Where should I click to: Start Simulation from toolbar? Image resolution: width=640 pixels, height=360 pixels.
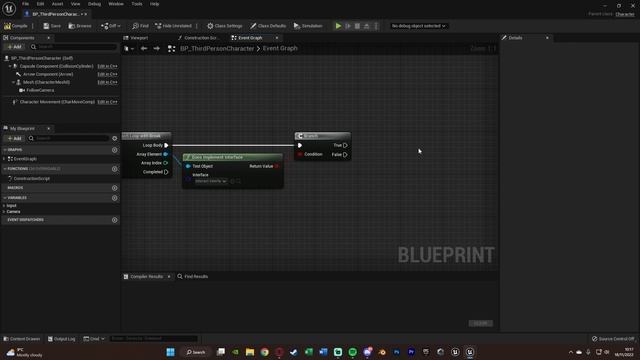308,26
